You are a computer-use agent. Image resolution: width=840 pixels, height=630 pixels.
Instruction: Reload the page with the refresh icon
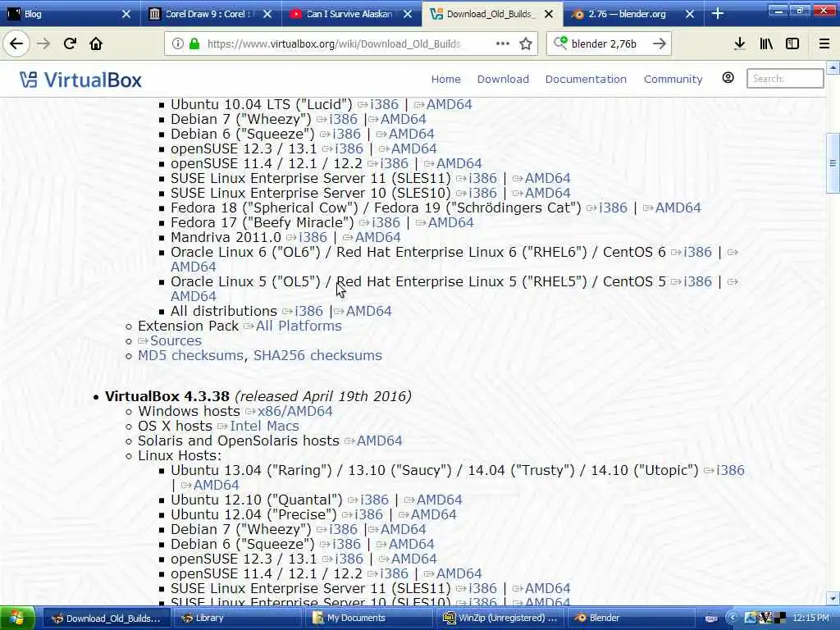pos(70,44)
